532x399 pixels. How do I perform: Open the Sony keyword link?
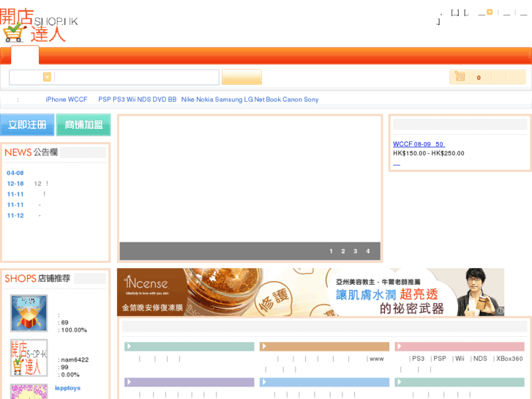tap(311, 100)
